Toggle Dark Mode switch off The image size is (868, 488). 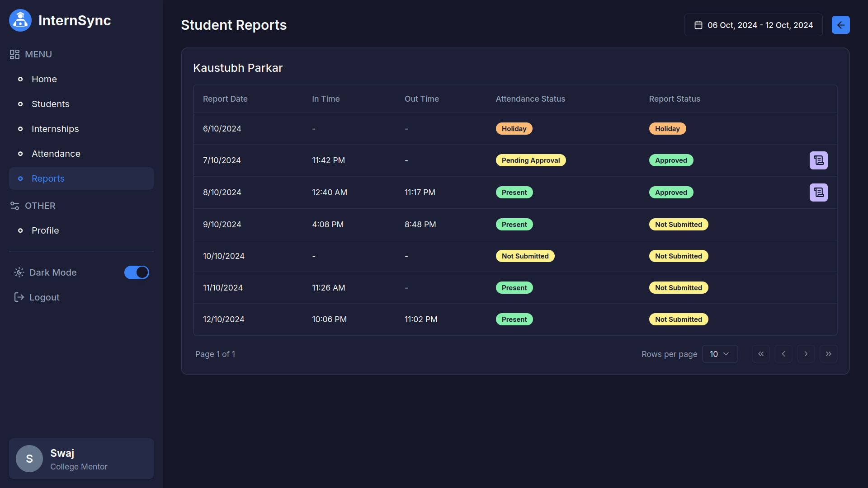[x=137, y=272]
